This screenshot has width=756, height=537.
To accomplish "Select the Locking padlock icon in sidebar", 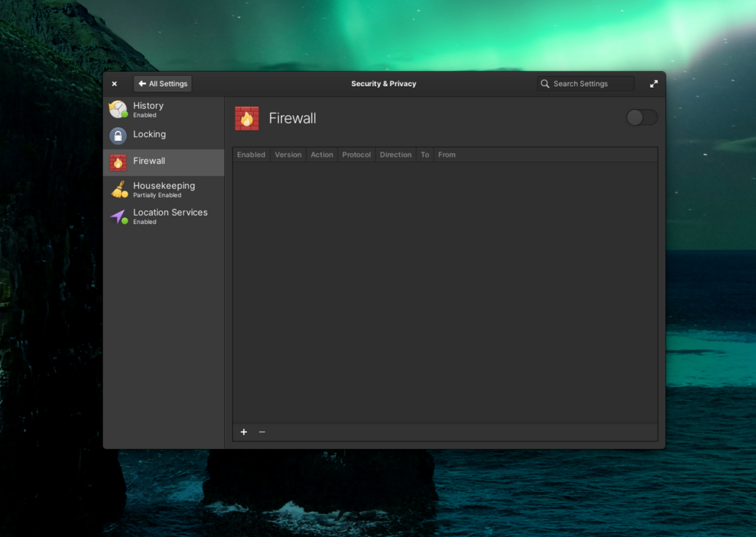I will (118, 136).
